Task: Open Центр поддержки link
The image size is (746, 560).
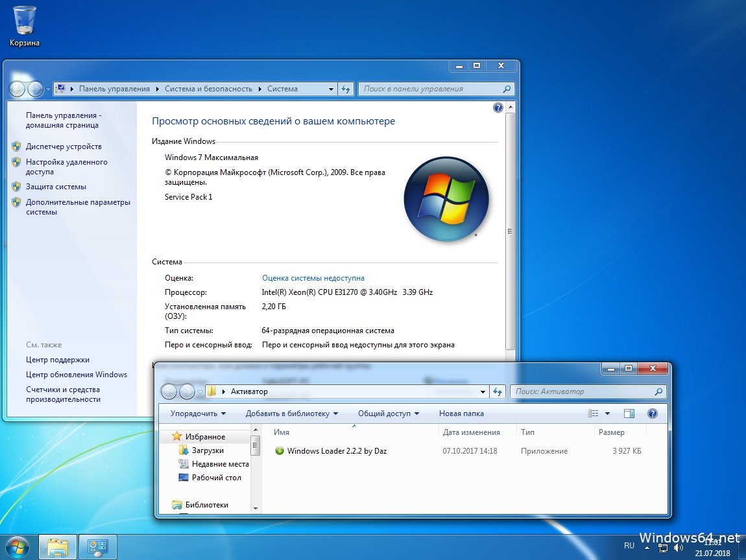Action: click(x=58, y=360)
